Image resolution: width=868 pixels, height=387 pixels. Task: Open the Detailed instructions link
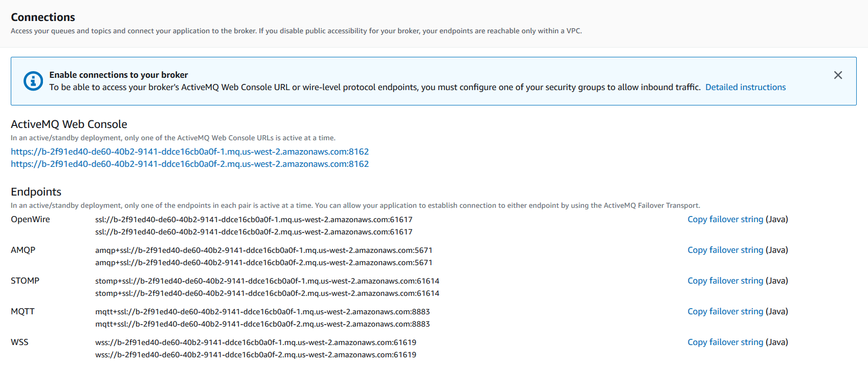(x=745, y=88)
